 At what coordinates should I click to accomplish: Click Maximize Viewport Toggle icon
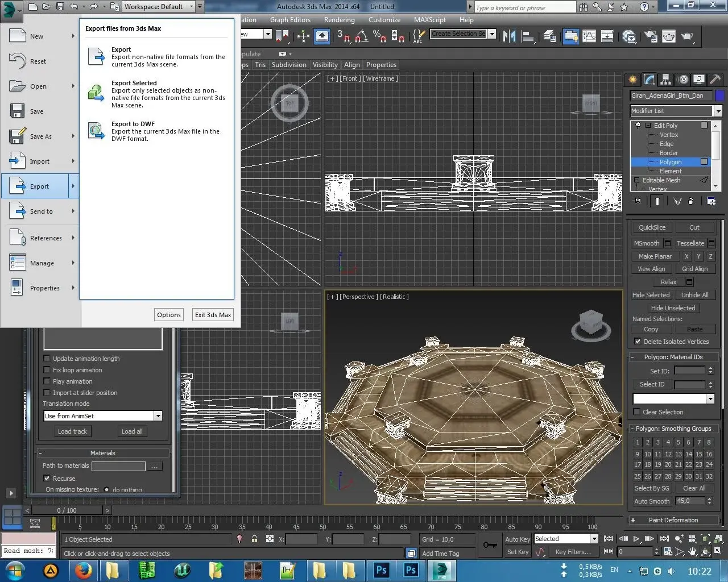click(x=718, y=552)
